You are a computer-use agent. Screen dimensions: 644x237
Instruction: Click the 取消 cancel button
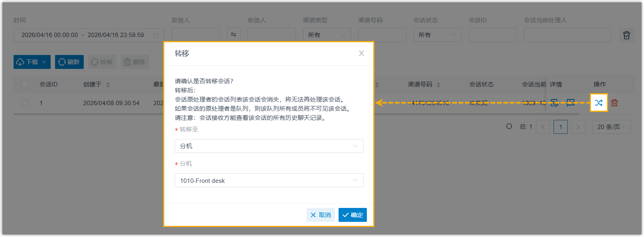click(321, 215)
